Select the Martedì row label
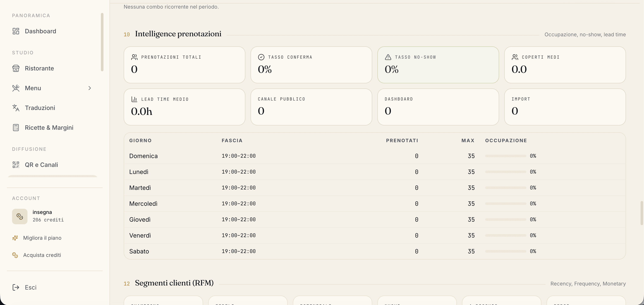Viewport: 644px width, 305px height. (140, 188)
